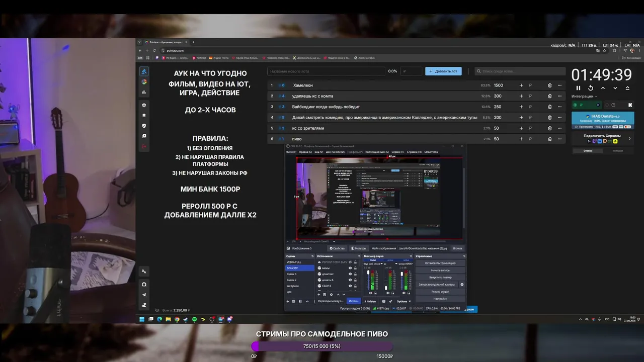Viewport: 644px width, 362px height.
Task: Click the Kick 'K' integration icon
Action: (x=630, y=105)
